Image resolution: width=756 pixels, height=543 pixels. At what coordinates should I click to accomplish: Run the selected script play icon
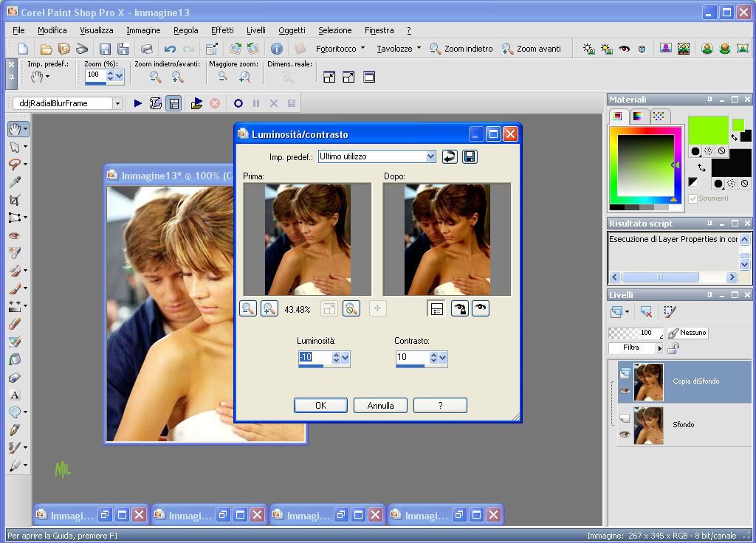click(138, 103)
